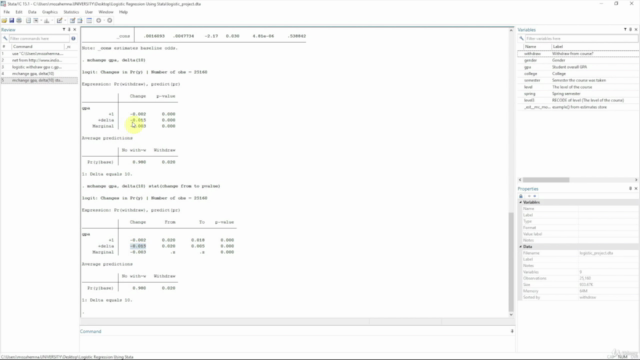
Task: Select command 2 'net from' in Review
Action: [x=39, y=60]
